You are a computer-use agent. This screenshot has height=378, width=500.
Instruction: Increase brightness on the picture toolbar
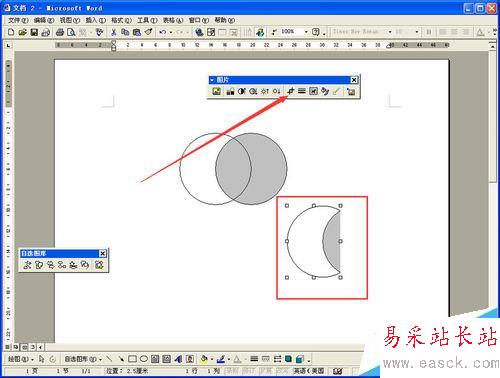tap(265, 91)
